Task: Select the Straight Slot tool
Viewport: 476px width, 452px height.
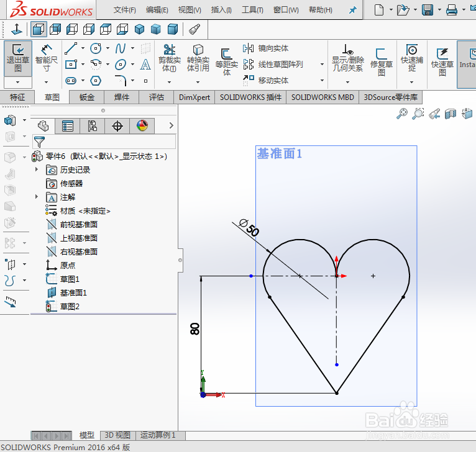Action: [x=71, y=81]
